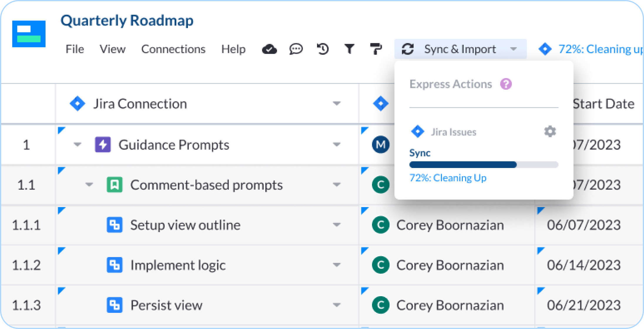The height and width of the screenshot is (329, 644).
Task: Open dropdown arrow on Persist view cell
Action: click(x=337, y=305)
